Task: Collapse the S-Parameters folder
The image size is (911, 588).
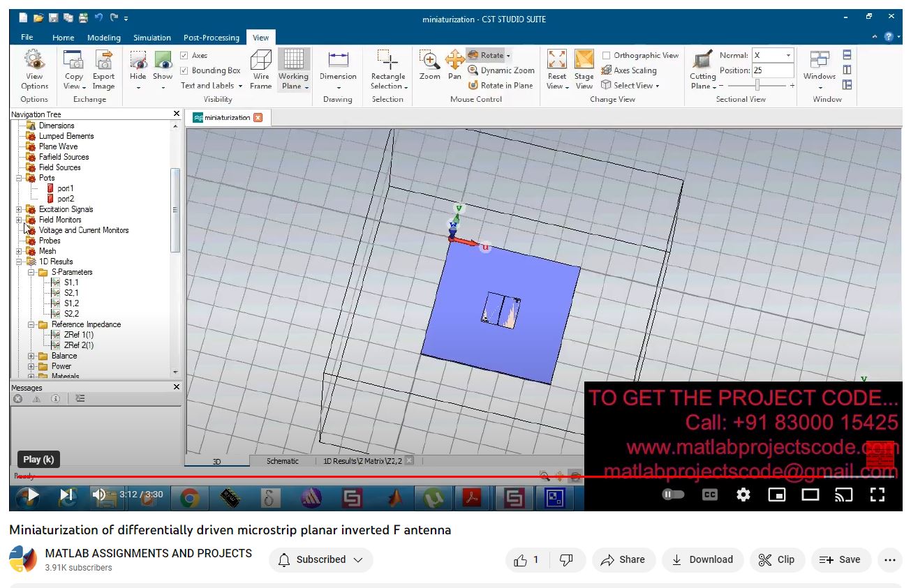Action: tap(31, 272)
